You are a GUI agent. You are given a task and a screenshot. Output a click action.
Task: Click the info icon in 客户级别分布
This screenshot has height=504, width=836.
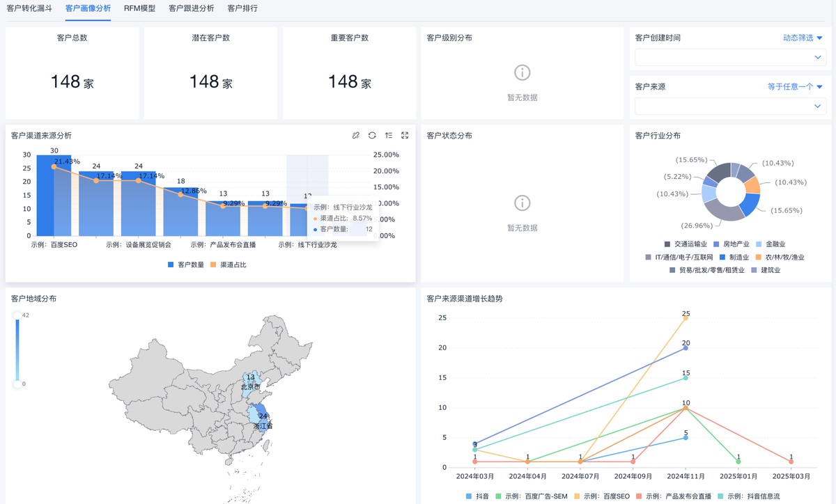coord(522,72)
